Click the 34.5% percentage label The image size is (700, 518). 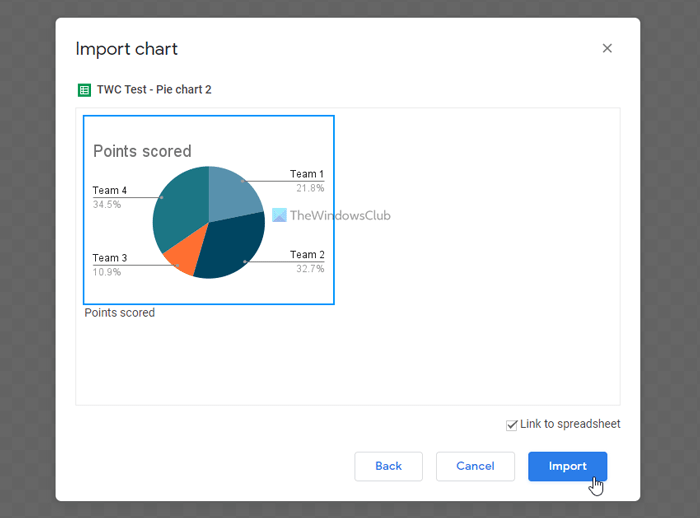(x=107, y=204)
